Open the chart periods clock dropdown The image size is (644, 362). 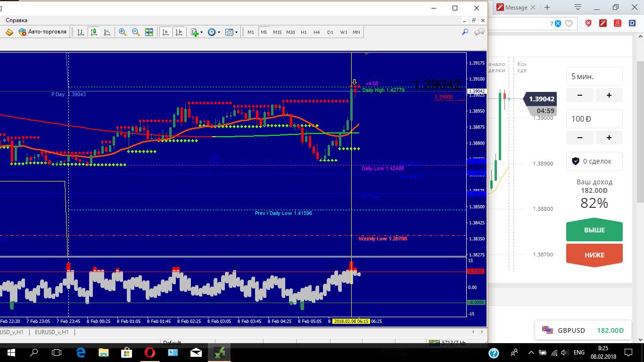(214, 32)
